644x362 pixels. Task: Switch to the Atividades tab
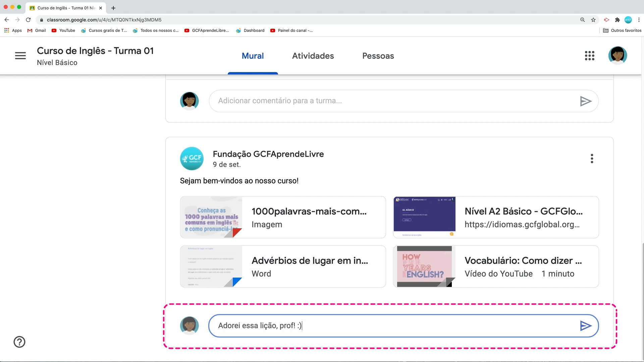click(x=313, y=56)
